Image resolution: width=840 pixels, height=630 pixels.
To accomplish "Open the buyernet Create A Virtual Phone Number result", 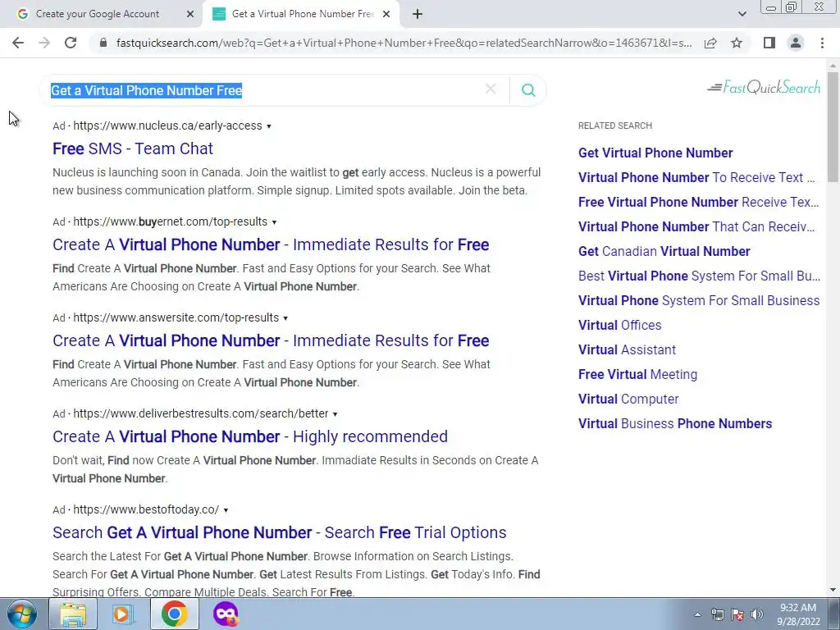I will [271, 244].
